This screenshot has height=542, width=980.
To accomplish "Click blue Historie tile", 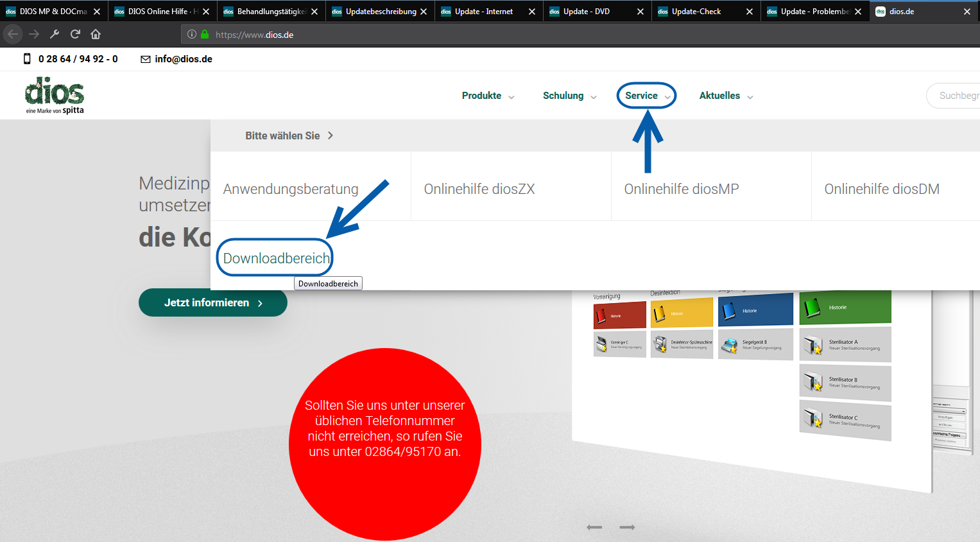I will click(756, 310).
